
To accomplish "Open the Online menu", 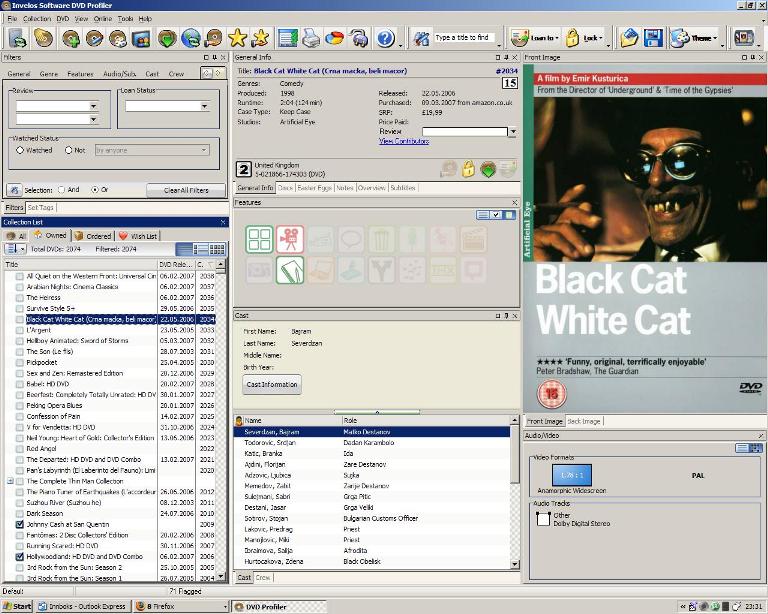I will 102,19.
